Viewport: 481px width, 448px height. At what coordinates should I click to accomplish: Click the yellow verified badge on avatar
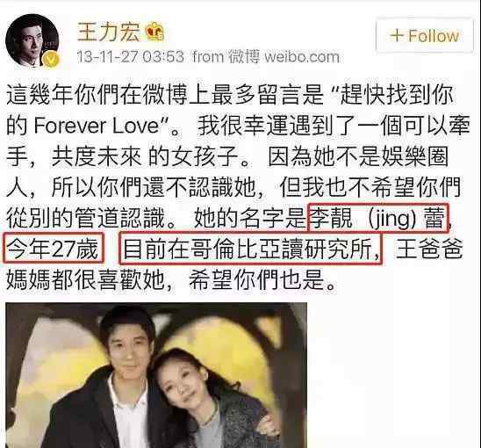51,59
